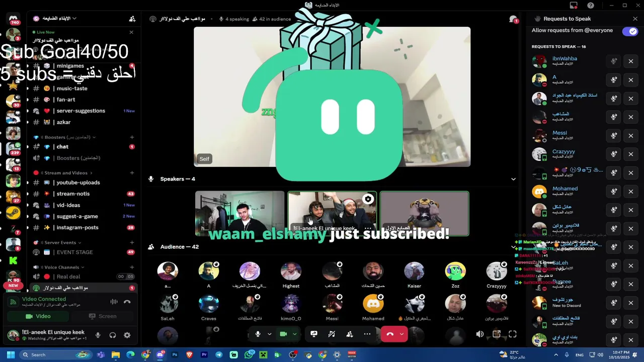
Task: Open stage volume control icon
Action: click(480, 334)
